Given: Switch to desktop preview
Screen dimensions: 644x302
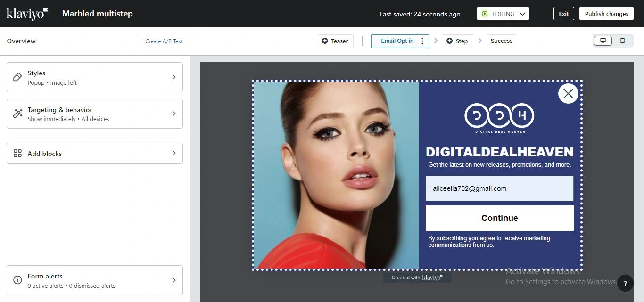Looking at the screenshot, I should click(x=603, y=41).
